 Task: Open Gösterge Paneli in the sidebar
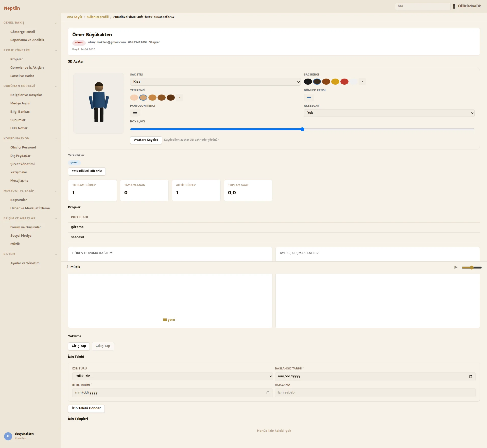pyautogui.click(x=23, y=32)
